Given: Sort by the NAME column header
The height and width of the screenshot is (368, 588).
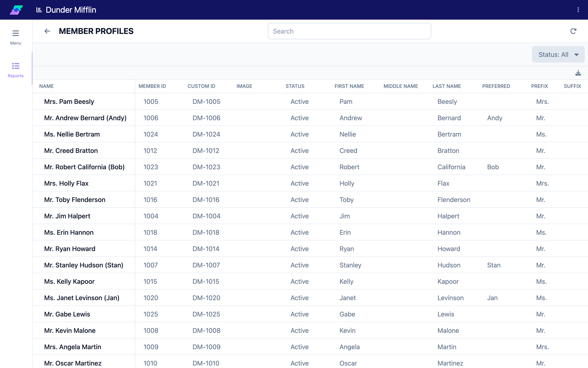Looking at the screenshot, I should pos(46,86).
